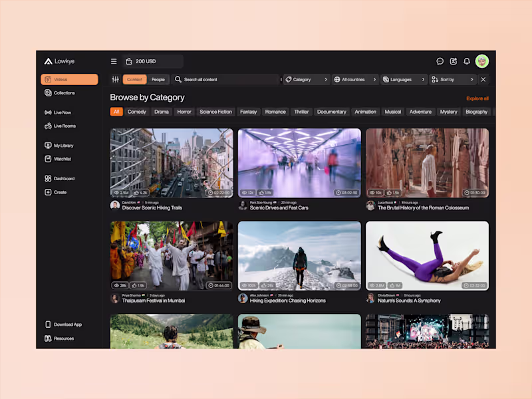The width and height of the screenshot is (532, 399).
Task: Click the Create plus icon
Action: 48,192
